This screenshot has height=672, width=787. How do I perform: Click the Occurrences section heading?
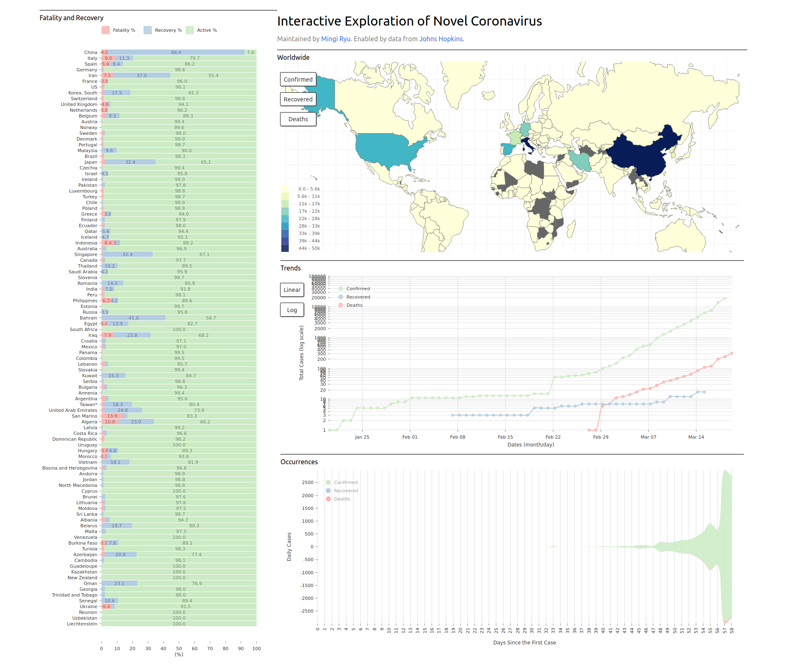pos(299,462)
